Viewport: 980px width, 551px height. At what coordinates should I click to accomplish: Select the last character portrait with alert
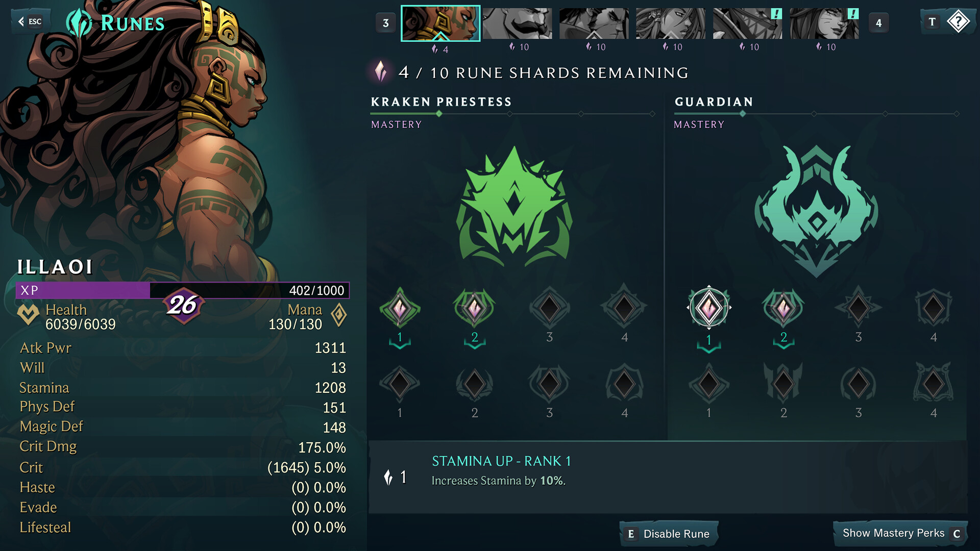point(824,23)
